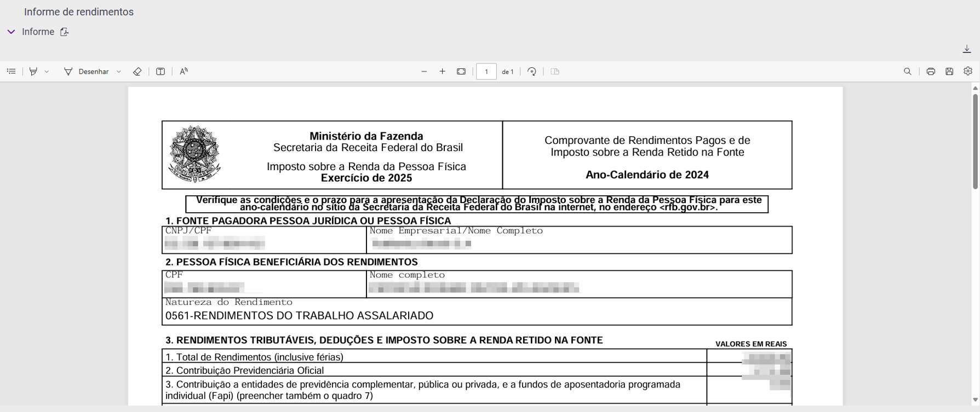The height and width of the screenshot is (412, 980).
Task: Search within the PDF document
Action: (x=908, y=71)
